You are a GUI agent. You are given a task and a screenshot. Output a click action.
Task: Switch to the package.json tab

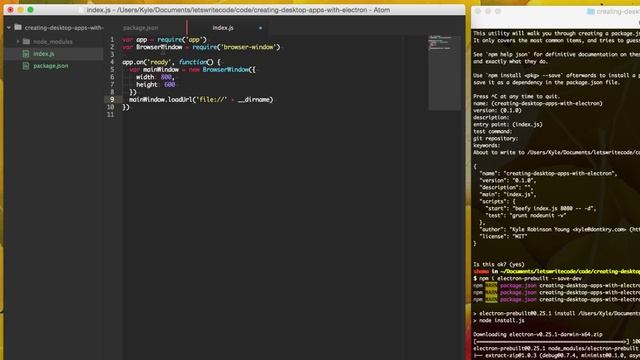pyautogui.click(x=140, y=28)
